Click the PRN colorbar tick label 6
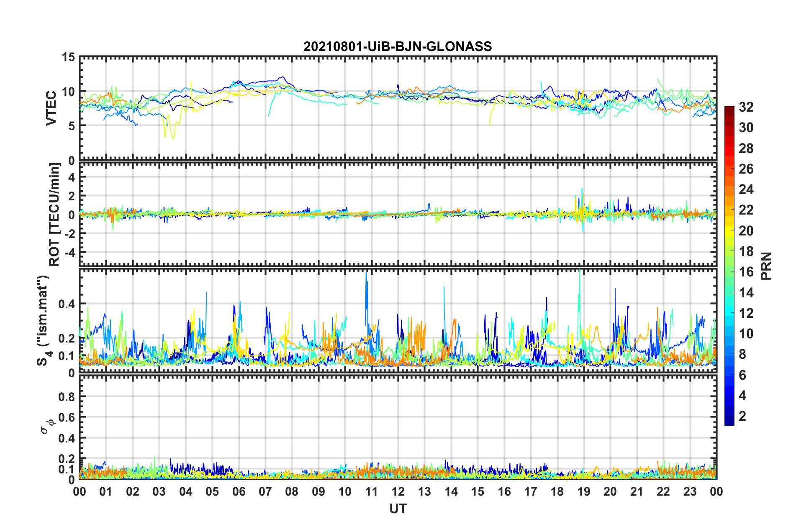Image resolution: width=796 pixels, height=532 pixels. point(742,375)
